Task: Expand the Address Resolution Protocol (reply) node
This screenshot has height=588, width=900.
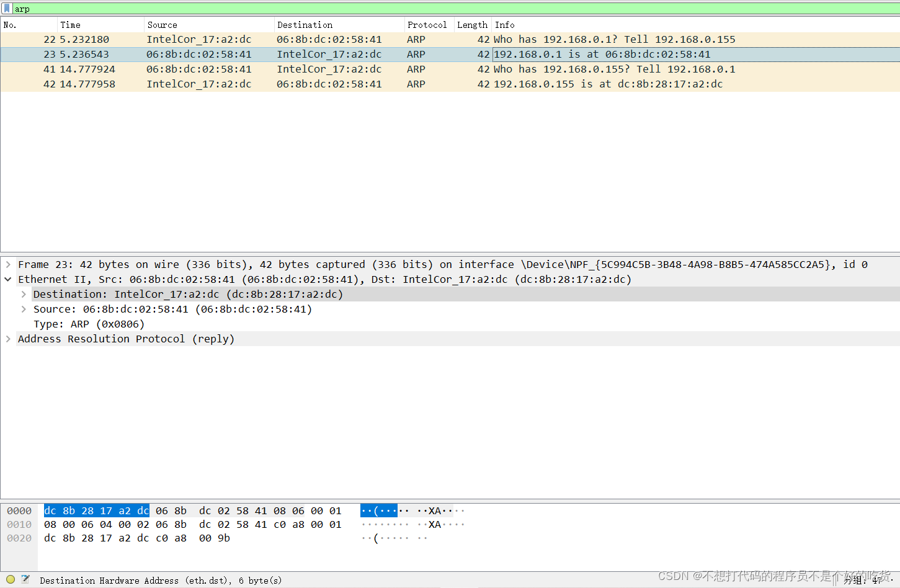Action: (8, 339)
